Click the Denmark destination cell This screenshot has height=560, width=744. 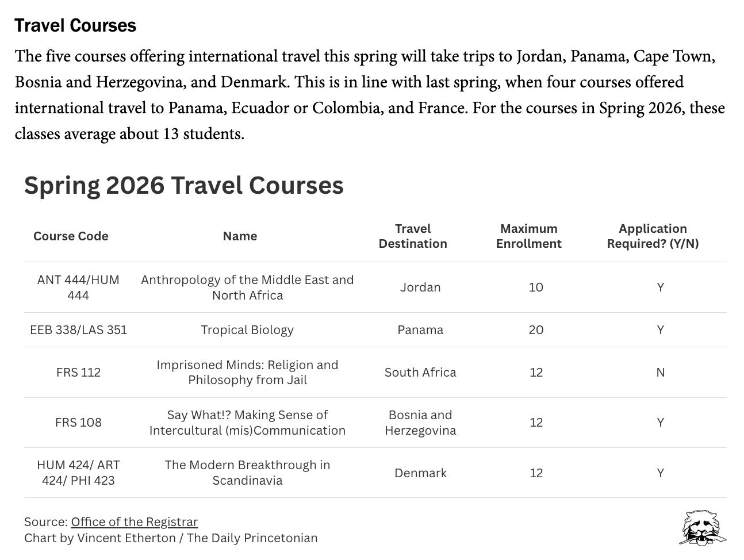(x=420, y=473)
